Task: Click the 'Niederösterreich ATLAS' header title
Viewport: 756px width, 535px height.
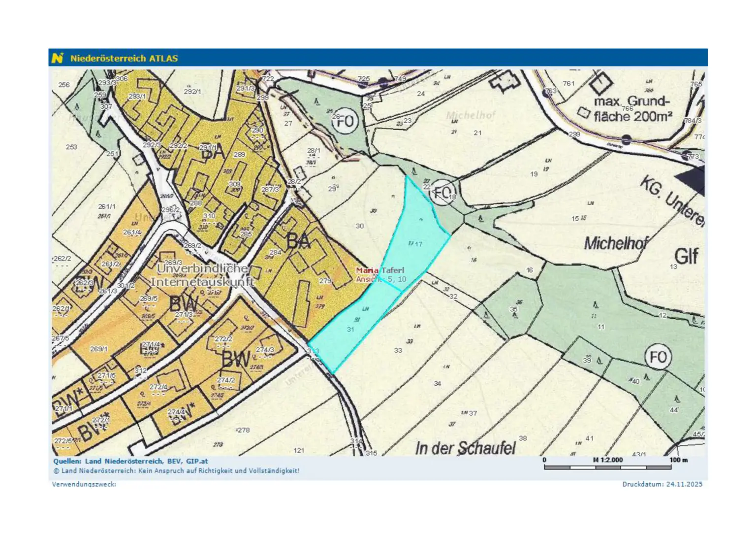Action: (x=124, y=58)
